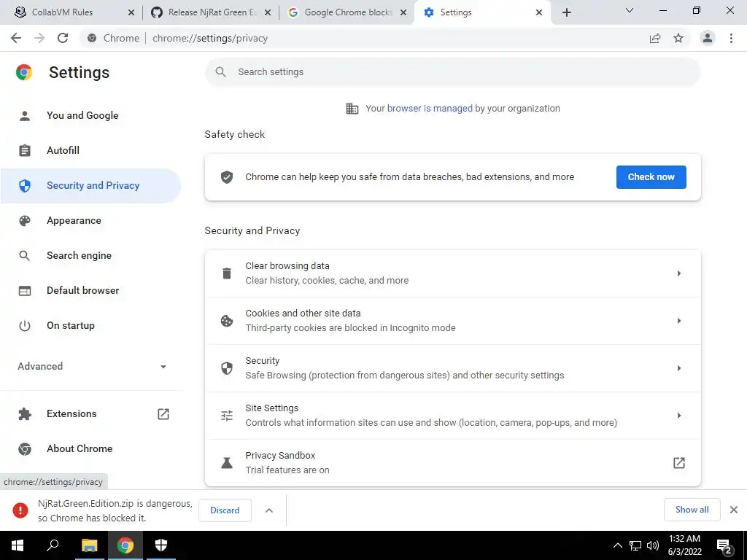747x560 pixels.
Task: Discard the blocked NjRat download
Action: 225,510
